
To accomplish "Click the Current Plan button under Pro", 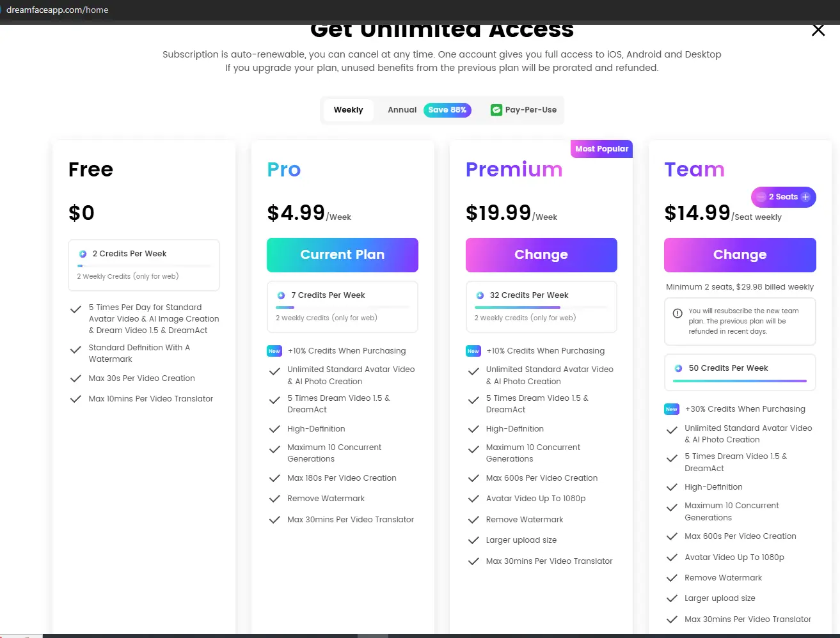I will click(342, 254).
